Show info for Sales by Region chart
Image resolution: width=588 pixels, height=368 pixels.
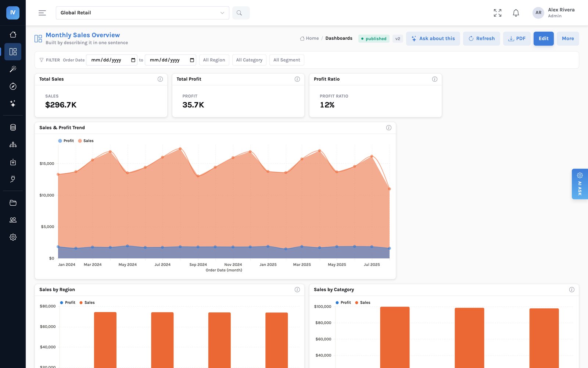[x=297, y=290]
